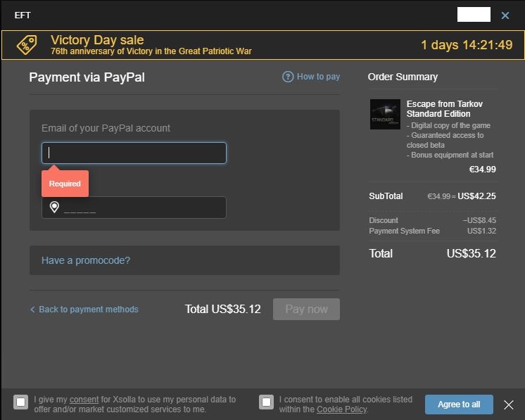This screenshot has height=420, width=525.
Task: Click the question mark help icon
Action: click(288, 77)
